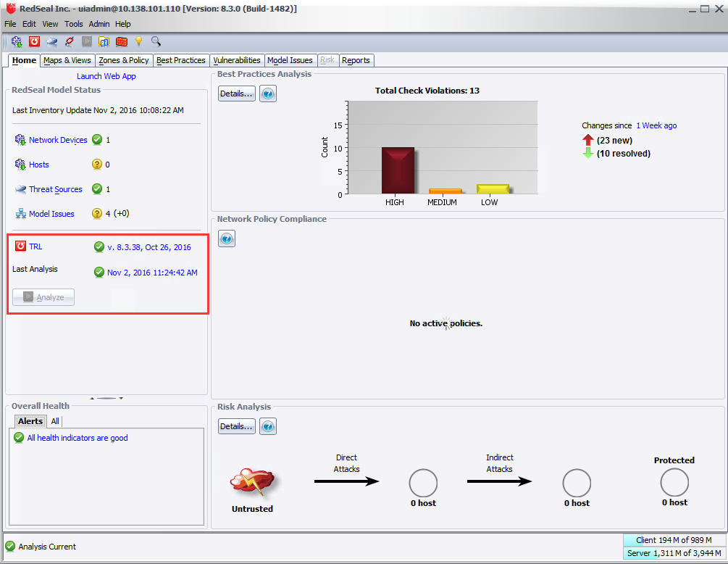Open the Admin menu
Viewport: 728px width, 564px height.
tap(99, 23)
